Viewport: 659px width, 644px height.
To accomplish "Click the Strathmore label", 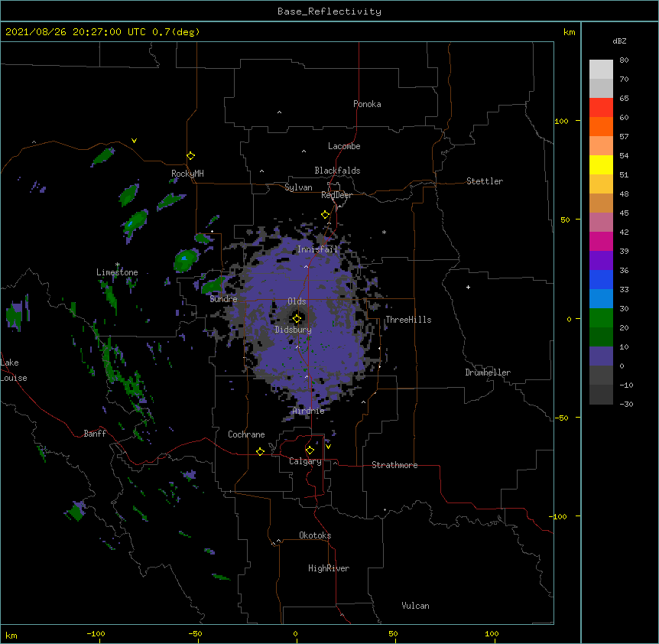I will 394,465.
